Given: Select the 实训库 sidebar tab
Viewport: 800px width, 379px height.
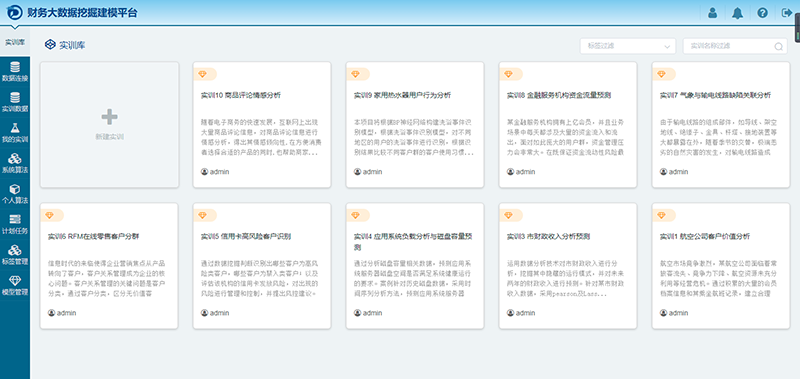Looking at the screenshot, I should click(x=15, y=42).
